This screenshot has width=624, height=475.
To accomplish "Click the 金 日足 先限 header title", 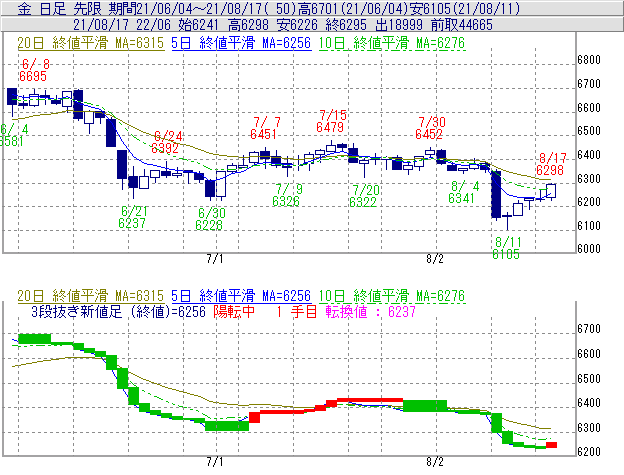I will click(x=61, y=7).
